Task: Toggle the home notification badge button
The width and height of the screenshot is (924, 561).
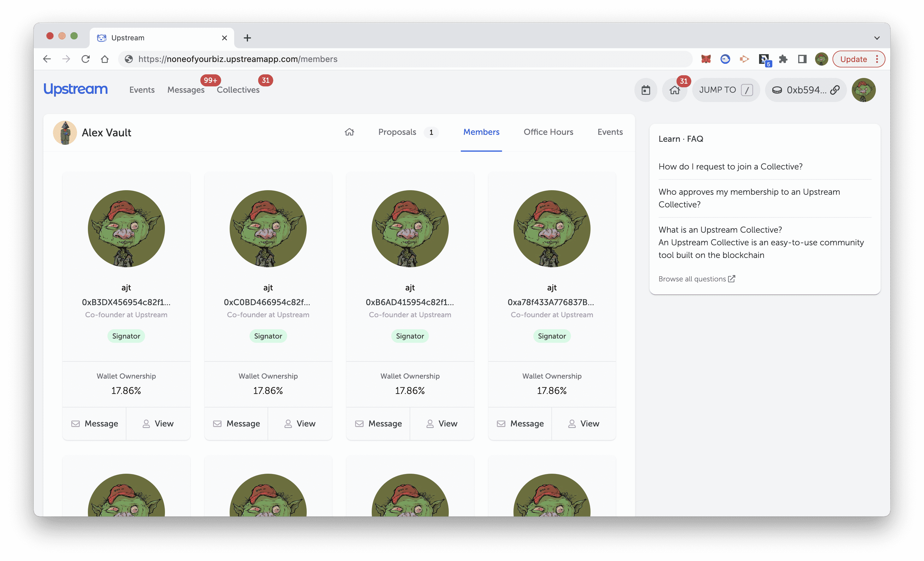Action: [x=674, y=90]
